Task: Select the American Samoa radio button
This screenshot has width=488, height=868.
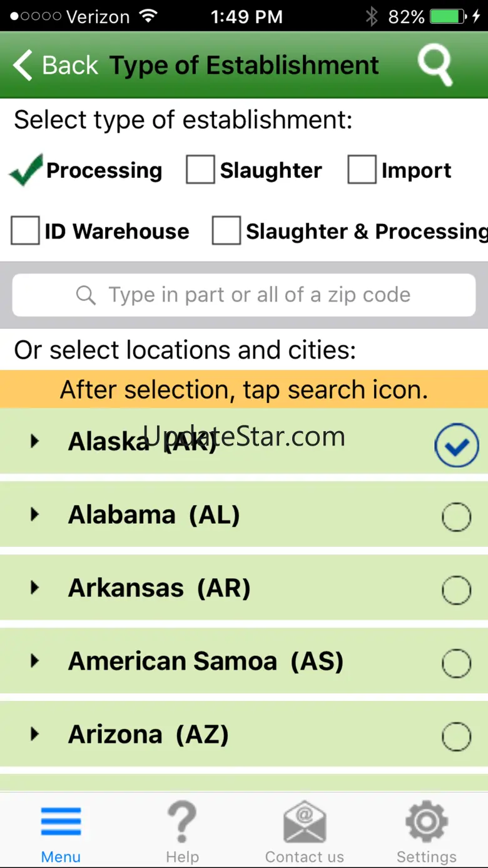Action: point(456,663)
